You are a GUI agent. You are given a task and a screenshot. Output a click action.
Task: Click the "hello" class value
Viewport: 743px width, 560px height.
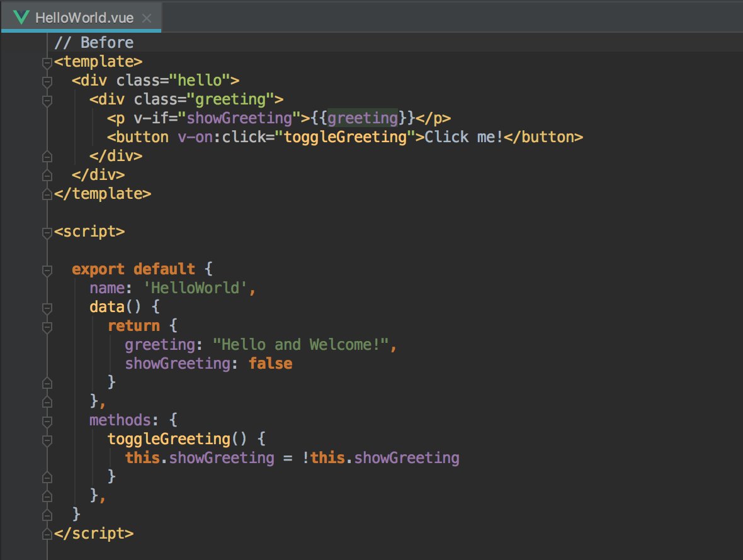click(x=200, y=80)
